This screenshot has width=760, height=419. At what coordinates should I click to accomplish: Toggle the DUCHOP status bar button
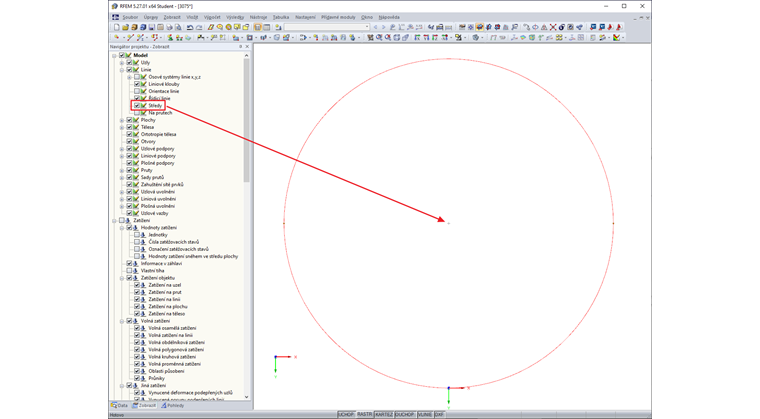pos(405,415)
